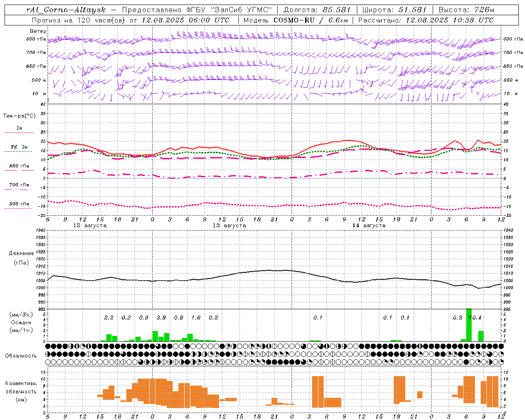525x420 pixels.
Task: Click the 700 гПа temperature legend entry
Action: click(x=19, y=185)
